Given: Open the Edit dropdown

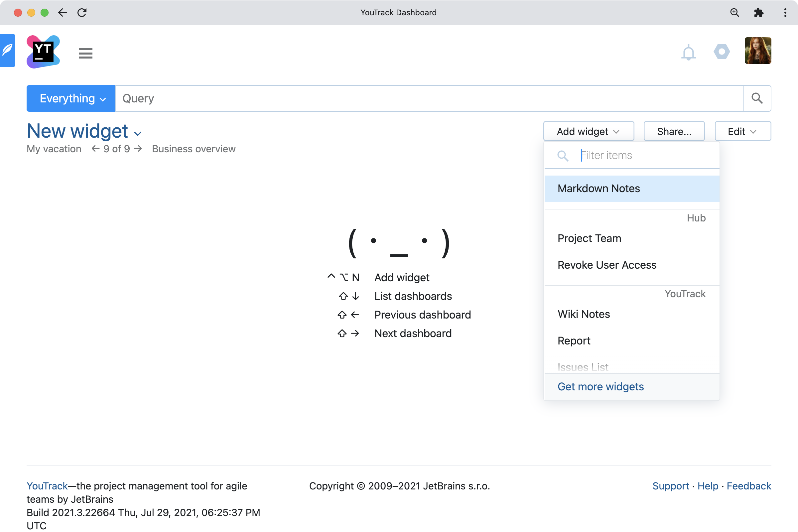Looking at the screenshot, I should 743,131.
